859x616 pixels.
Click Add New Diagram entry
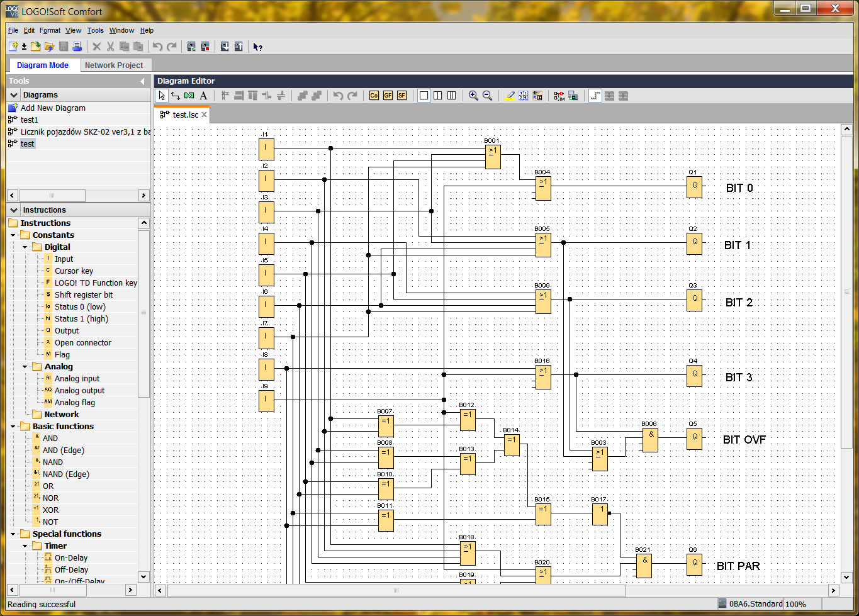pyautogui.click(x=53, y=108)
